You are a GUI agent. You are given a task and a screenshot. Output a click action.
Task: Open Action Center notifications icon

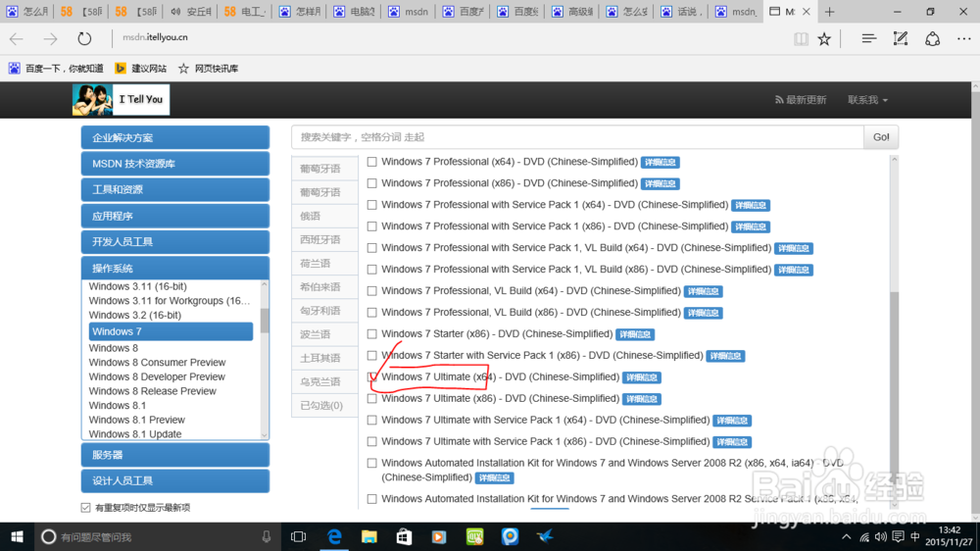pyautogui.click(x=898, y=536)
